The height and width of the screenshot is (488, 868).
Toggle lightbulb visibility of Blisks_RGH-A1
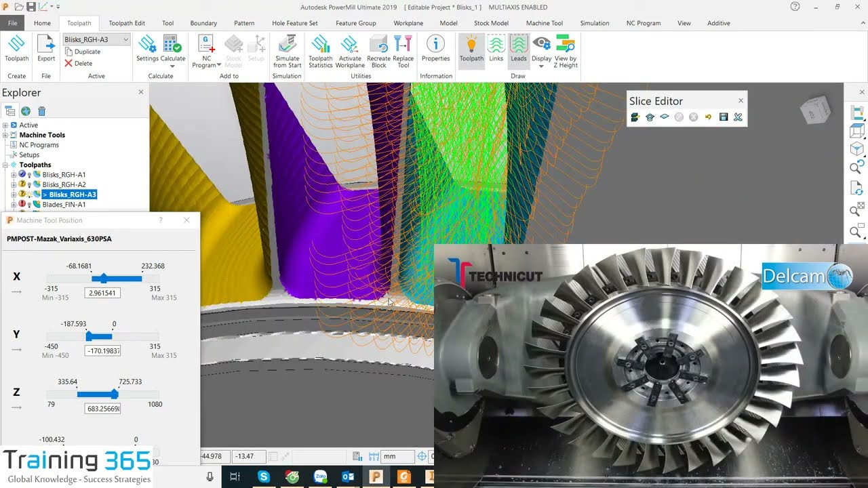30,175
